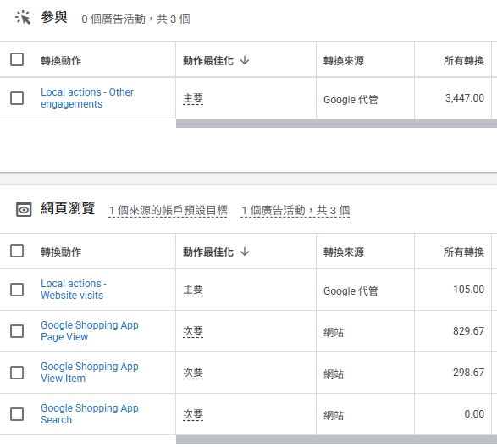Open Google Shopping App View Item link
The height and width of the screenshot is (448, 497).
click(90, 373)
